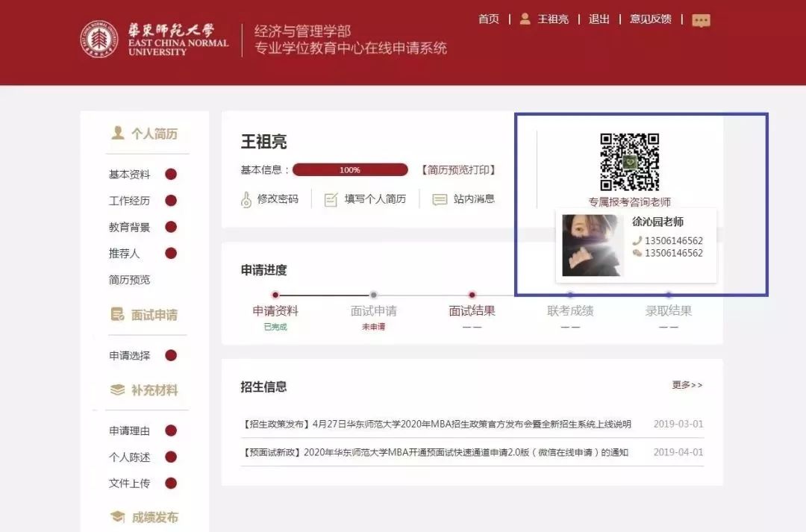Click the red status dot beside 基本资料
The width and height of the screenshot is (806, 532).
click(171, 175)
